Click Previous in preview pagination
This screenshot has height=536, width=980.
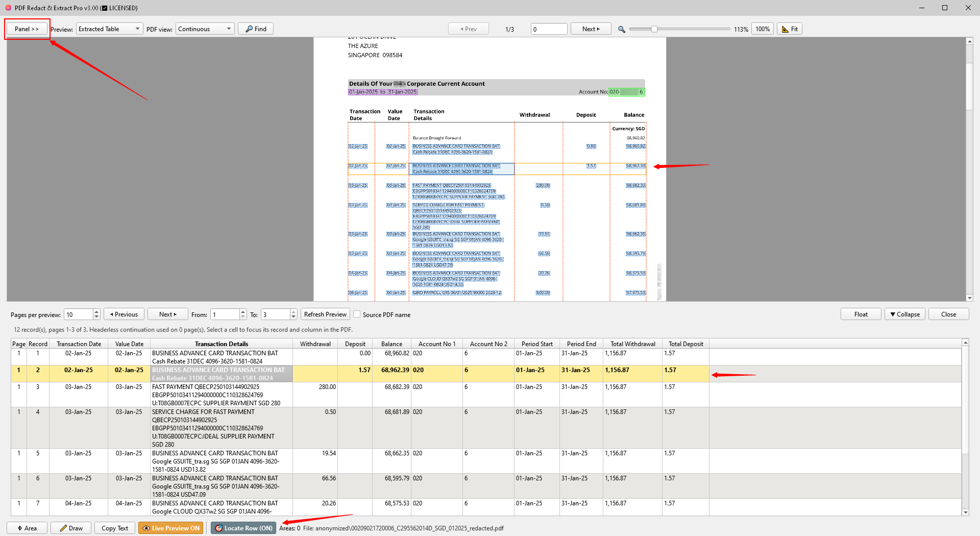click(124, 314)
